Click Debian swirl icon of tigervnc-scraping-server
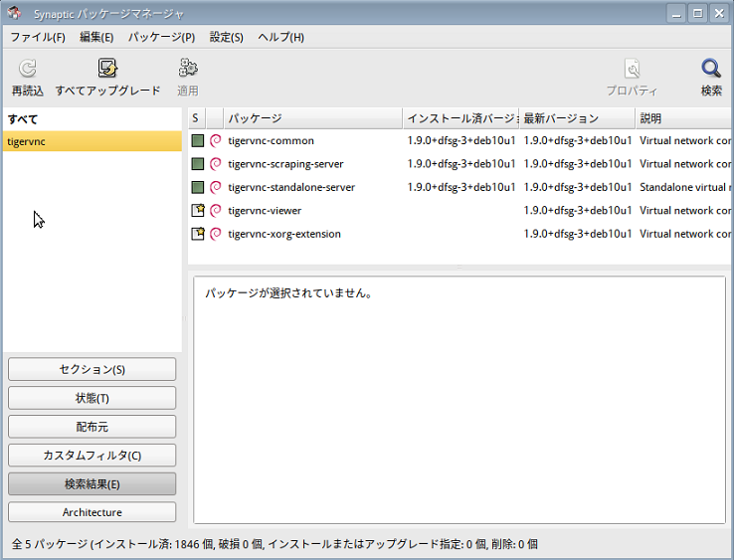The image size is (734, 560). (x=216, y=164)
